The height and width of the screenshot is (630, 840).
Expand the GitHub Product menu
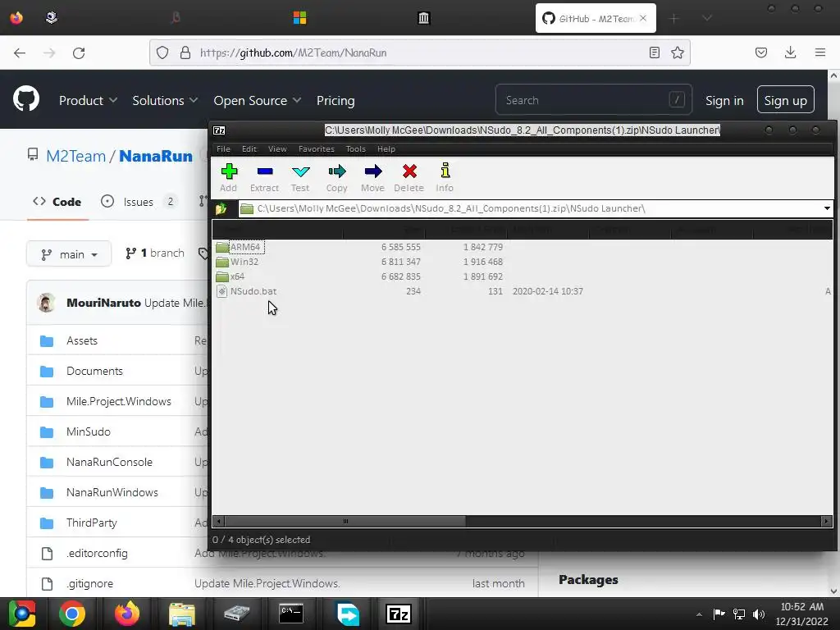[88, 101]
